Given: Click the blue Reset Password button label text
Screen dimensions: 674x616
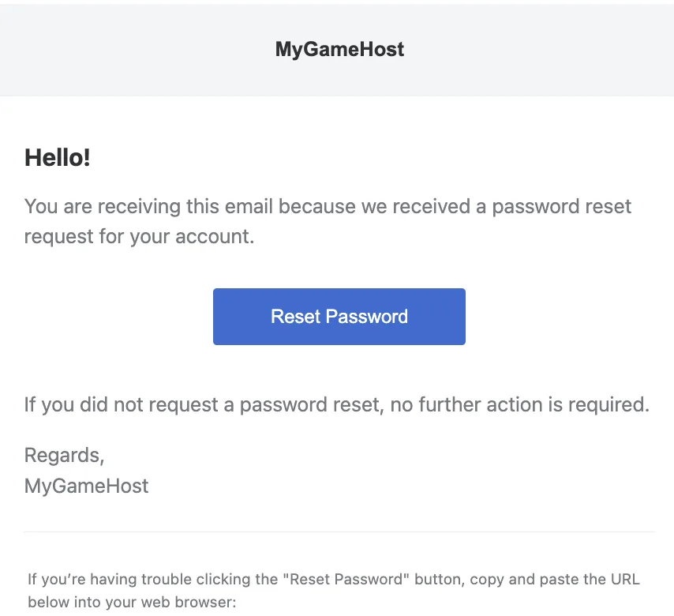Looking at the screenshot, I should click(339, 316).
